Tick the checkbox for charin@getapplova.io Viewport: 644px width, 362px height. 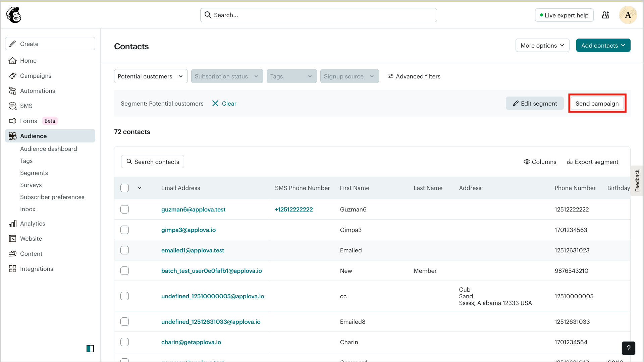pyautogui.click(x=124, y=342)
